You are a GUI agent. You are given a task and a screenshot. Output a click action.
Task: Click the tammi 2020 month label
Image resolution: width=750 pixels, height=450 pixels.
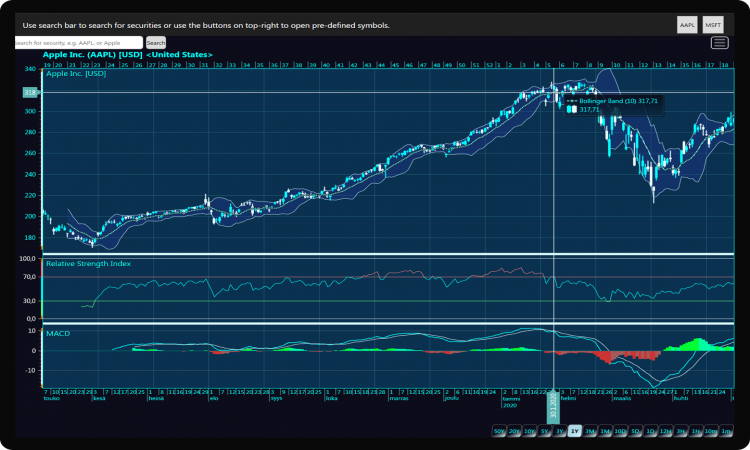pyautogui.click(x=510, y=402)
